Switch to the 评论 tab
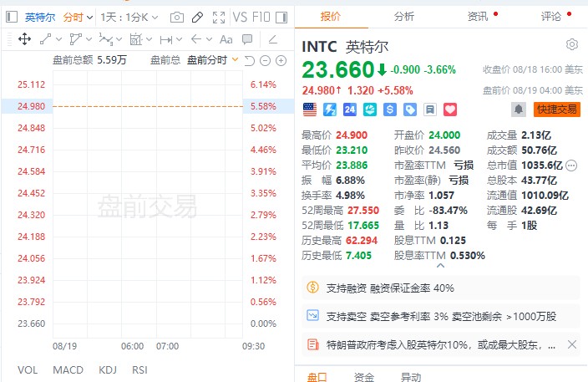588x382 pixels. (x=551, y=17)
